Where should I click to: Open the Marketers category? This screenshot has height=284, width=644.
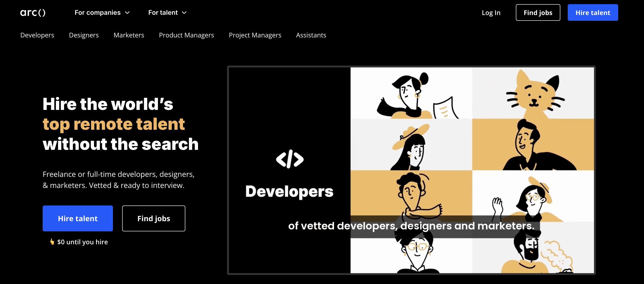pos(129,35)
